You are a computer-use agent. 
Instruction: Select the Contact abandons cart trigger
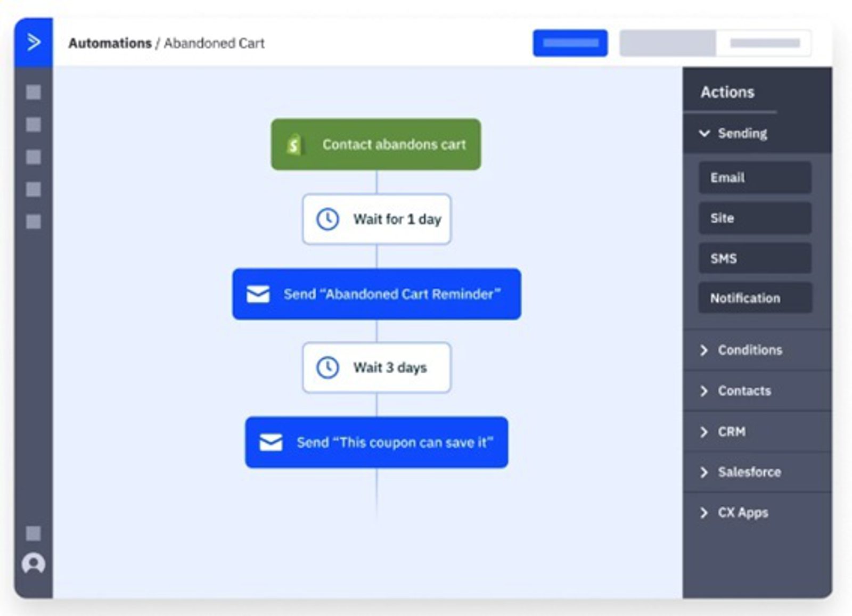pyautogui.click(x=376, y=144)
